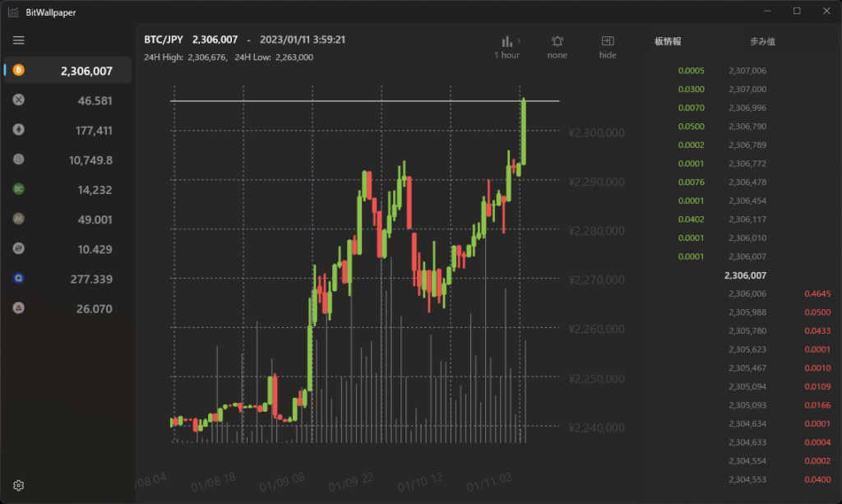
Task: Hide the order book side panel
Action: click(x=608, y=47)
